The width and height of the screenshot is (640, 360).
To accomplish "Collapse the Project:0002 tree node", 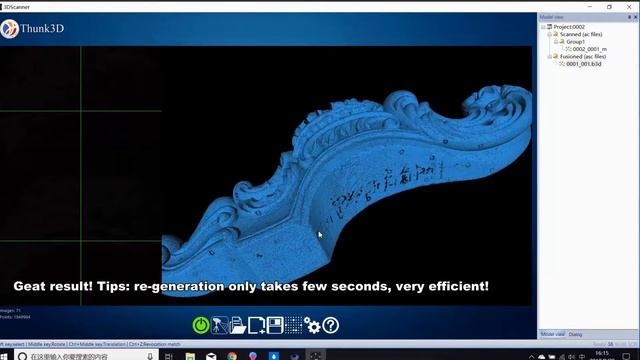I will click(x=543, y=27).
